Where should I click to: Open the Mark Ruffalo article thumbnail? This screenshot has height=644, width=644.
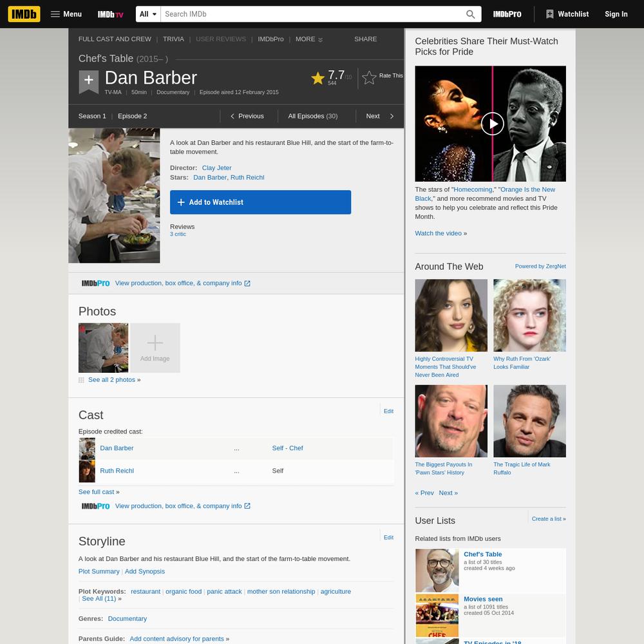coord(529,421)
